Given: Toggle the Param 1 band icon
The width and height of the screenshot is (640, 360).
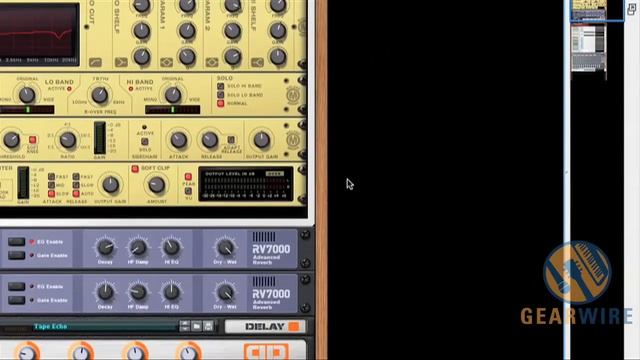Looking at the screenshot, I should (166, 62).
